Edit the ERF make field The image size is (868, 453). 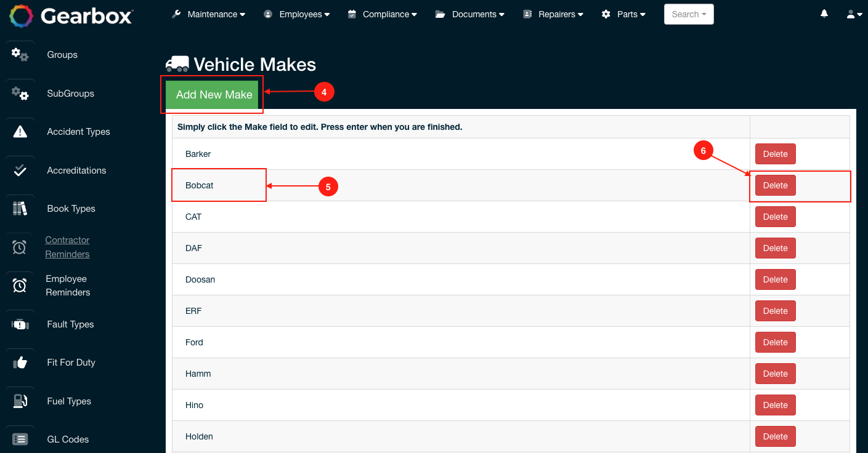tap(461, 311)
